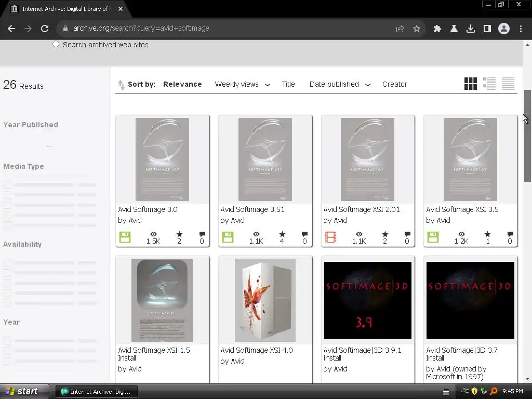Screen dimensions: 532x399
Task: Click the scrollbar down arrow
Action: 527,379
